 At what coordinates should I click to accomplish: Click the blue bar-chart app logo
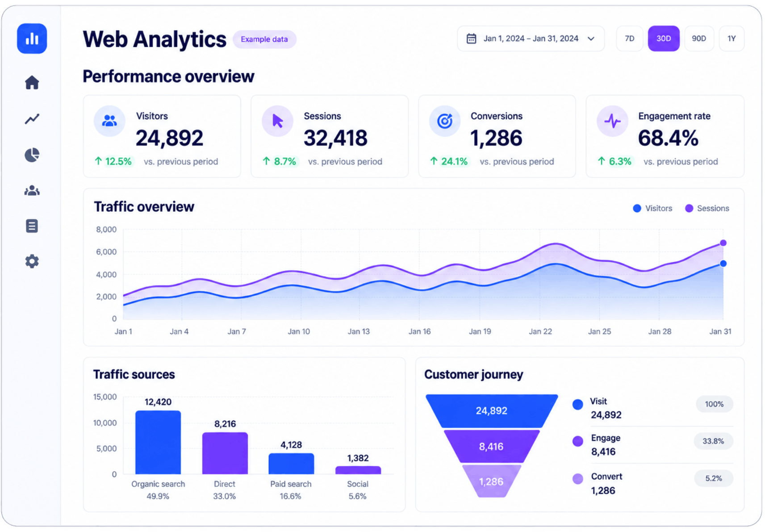[x=32, y=38]
